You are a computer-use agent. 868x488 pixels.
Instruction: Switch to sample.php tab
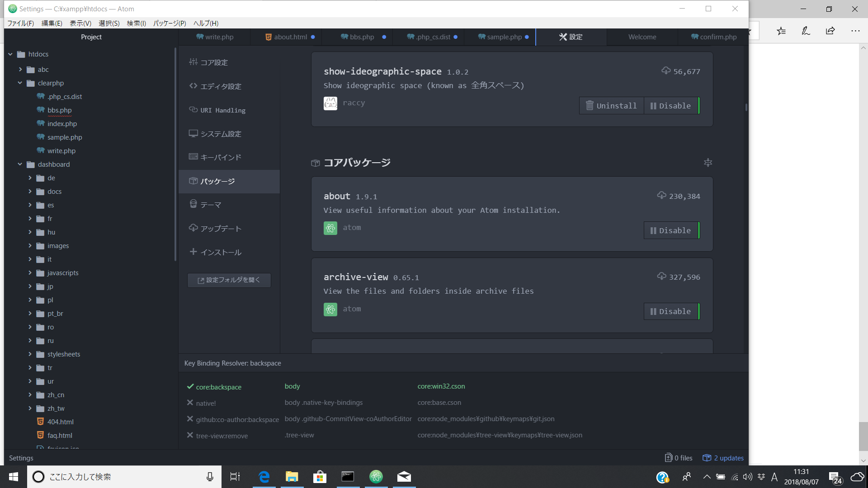(500, 37)
